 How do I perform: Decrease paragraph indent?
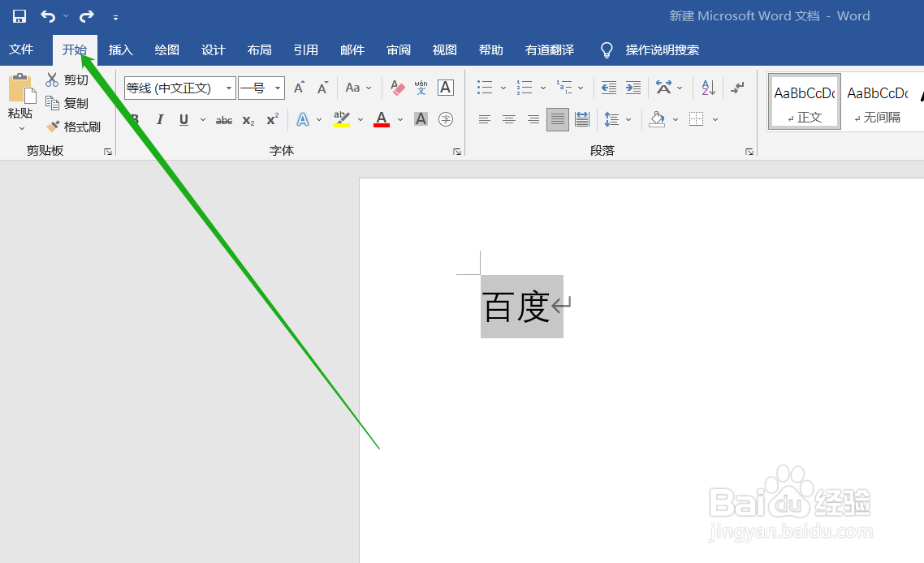pyautogui.click(x=609, y=88)
